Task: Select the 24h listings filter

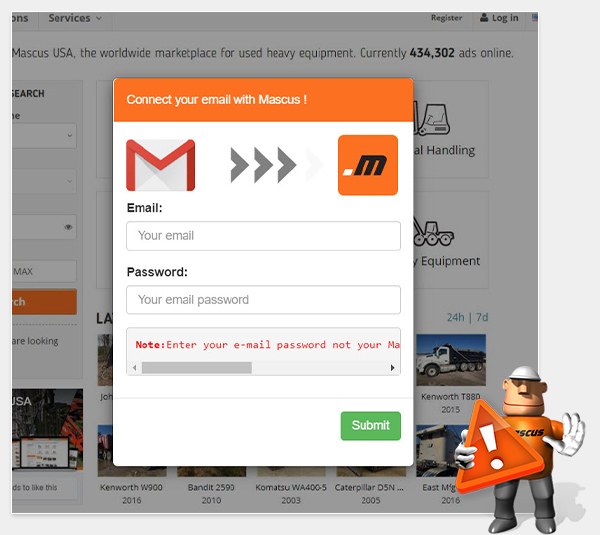Action: (455, 317)
